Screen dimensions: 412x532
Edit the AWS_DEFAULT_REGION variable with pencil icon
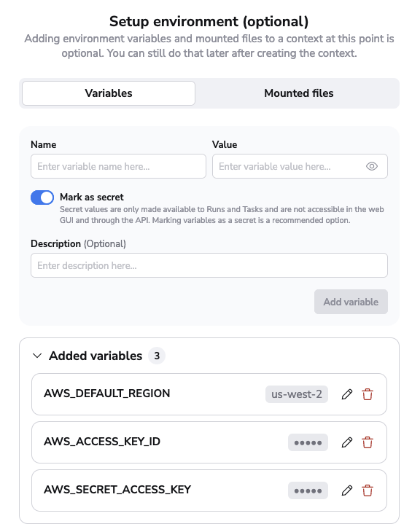[x=347, y=394]
